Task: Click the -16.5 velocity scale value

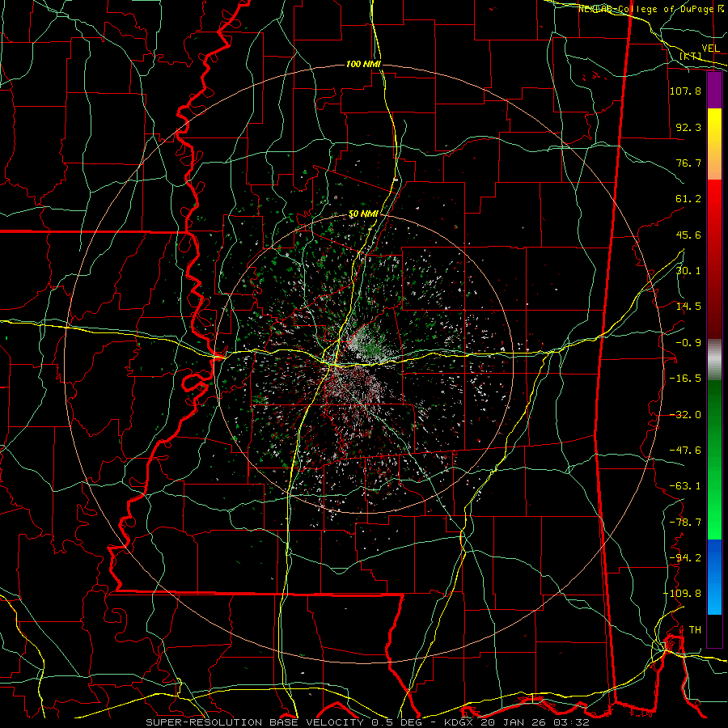Action: pyautogui.click(x=685, y=379)
